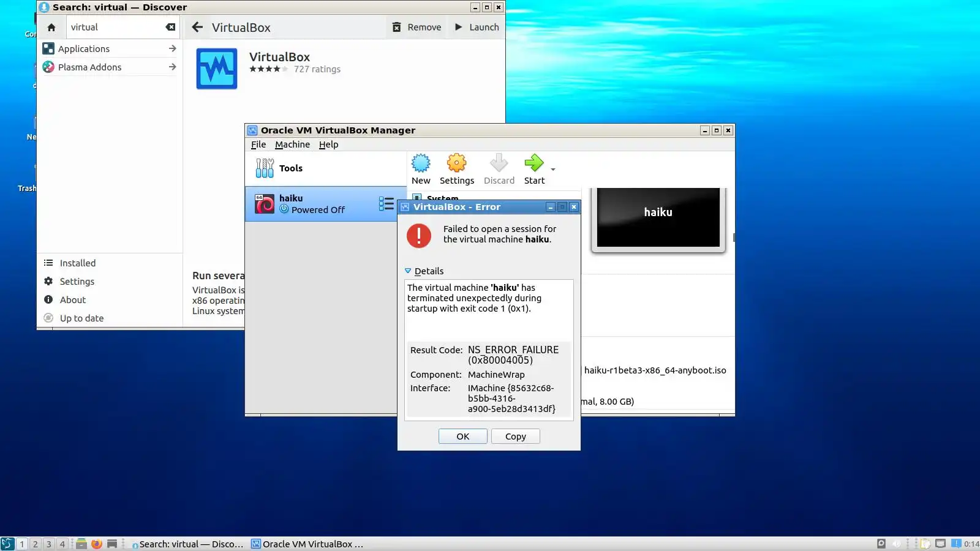Viewport: 980px width, 551px height.
Task: Click the VirtualBox star rating
Action: [269, 69]
